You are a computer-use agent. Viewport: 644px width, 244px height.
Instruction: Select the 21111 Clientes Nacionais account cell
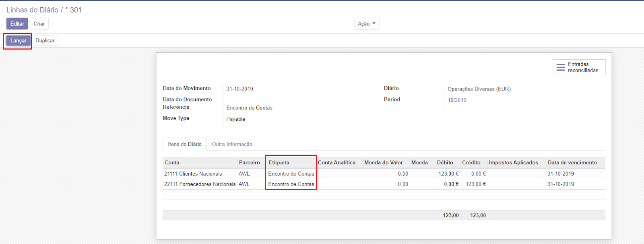(x=193, y=174)
